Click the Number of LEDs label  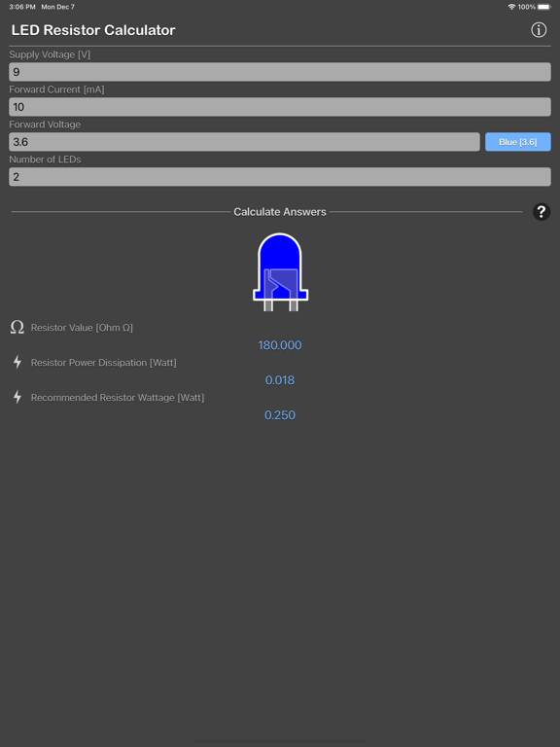click(x=45, y=160)
